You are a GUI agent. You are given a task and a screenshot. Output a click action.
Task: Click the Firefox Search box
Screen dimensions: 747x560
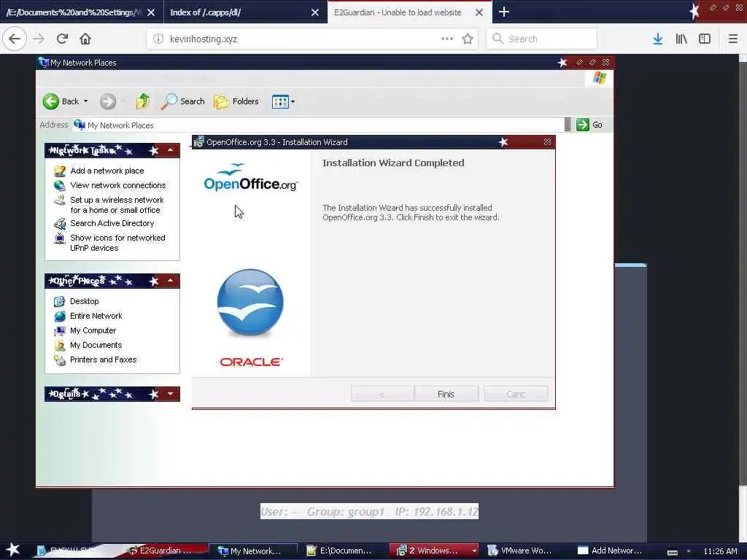(542, 39)
